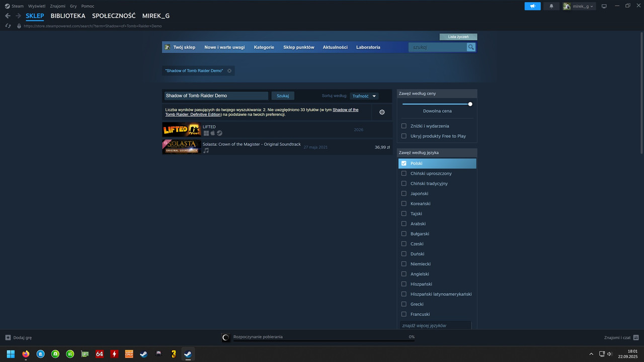Click the download progress bar

(324, 340)
